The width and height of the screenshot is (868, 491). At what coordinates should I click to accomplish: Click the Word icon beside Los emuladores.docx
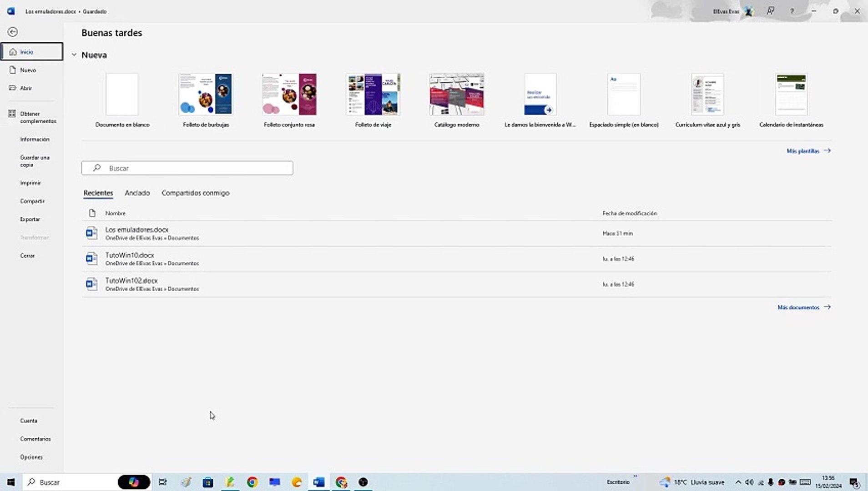coord(92,233)
